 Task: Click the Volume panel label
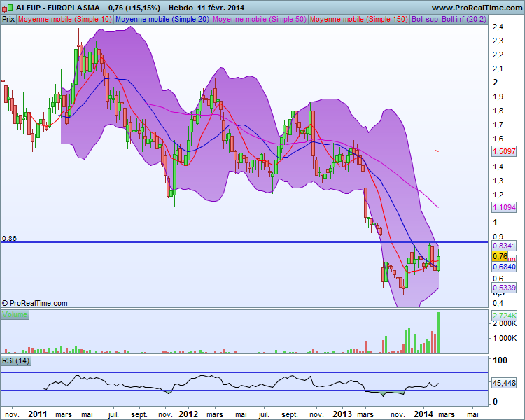point(15,314)
